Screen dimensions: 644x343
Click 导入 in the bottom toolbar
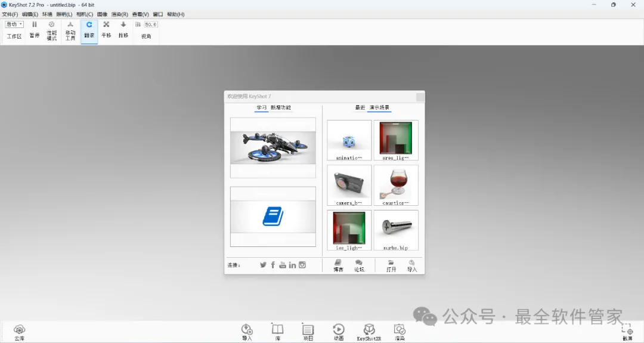click(247, 332)
